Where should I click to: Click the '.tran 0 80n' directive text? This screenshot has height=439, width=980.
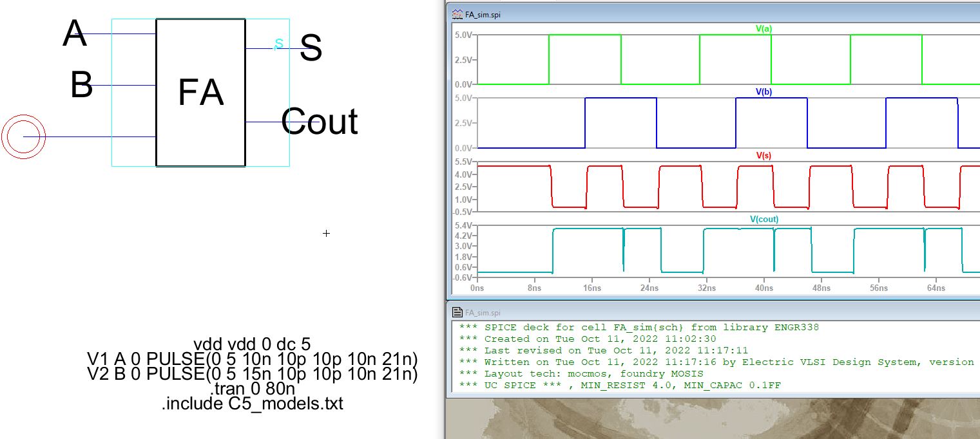(252, 389)
